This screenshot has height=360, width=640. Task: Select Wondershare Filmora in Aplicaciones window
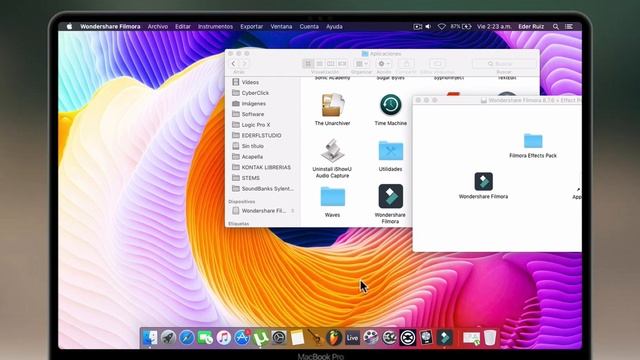click(x=391, y=196)
